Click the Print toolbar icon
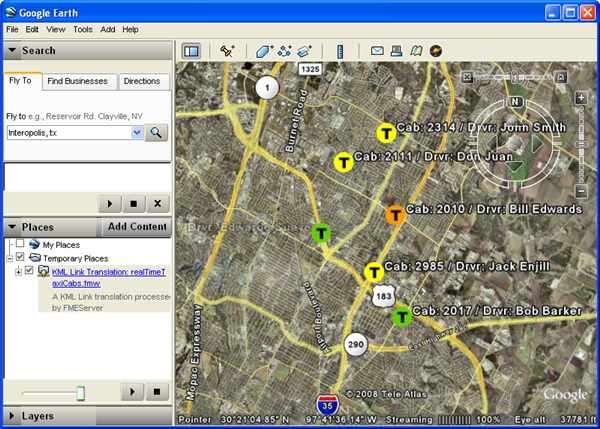600x429 pixels. tap(396, 51)
